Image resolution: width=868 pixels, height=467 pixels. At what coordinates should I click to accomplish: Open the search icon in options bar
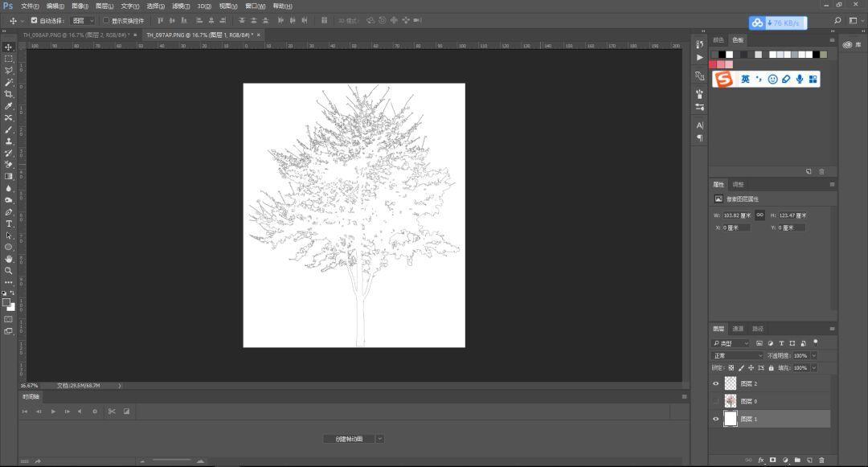(x=837, y=20)
